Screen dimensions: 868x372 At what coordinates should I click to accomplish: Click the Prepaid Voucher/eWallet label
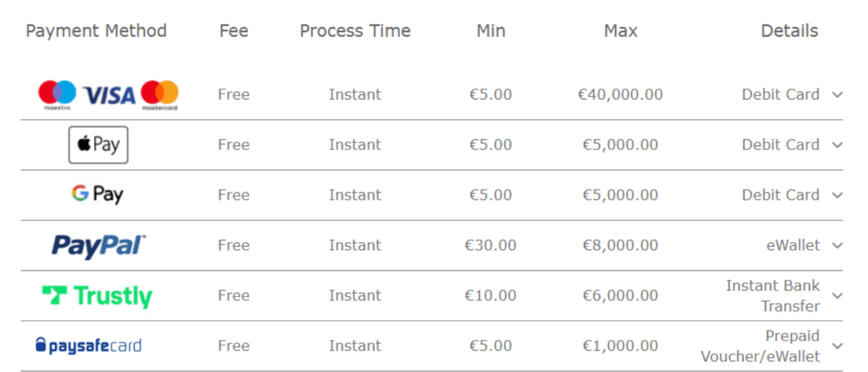pyautogui.click(x=760, y=346)
